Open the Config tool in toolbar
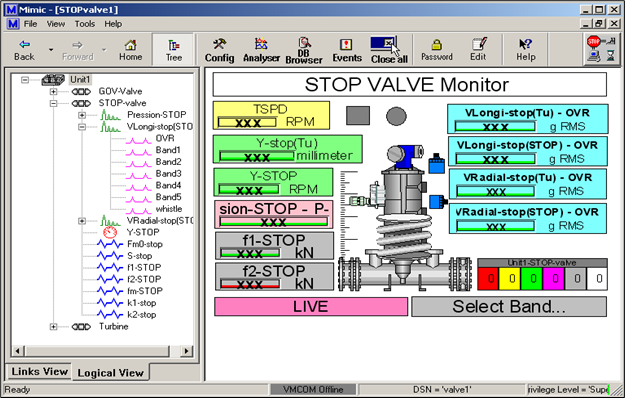Viewport: 625px width, 398px height. (x=219, y=50)
